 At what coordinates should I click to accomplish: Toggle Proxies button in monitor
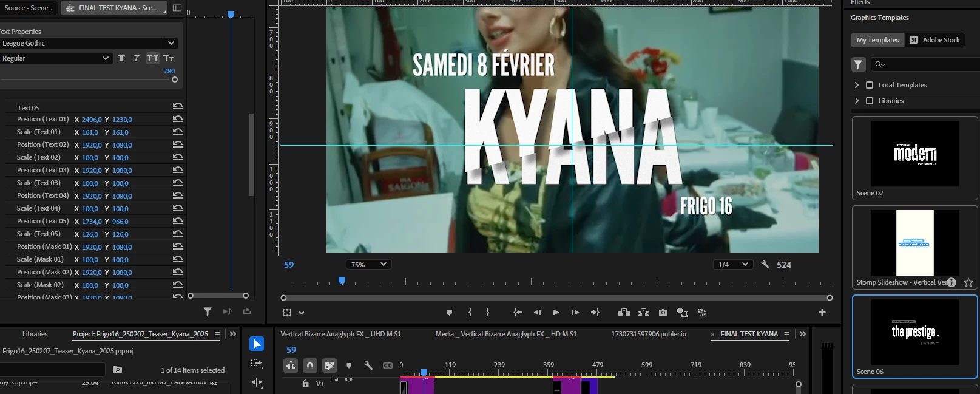(702, 313)
